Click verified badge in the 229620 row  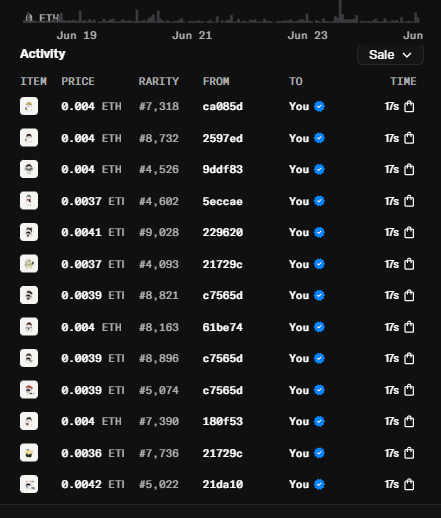click(319, 232)
